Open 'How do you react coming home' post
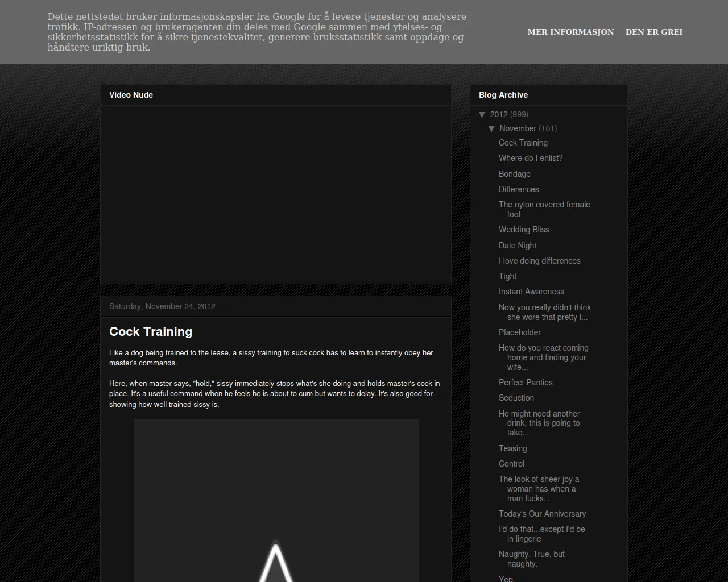This screenshot has width=728, height=582. point(544,357)
